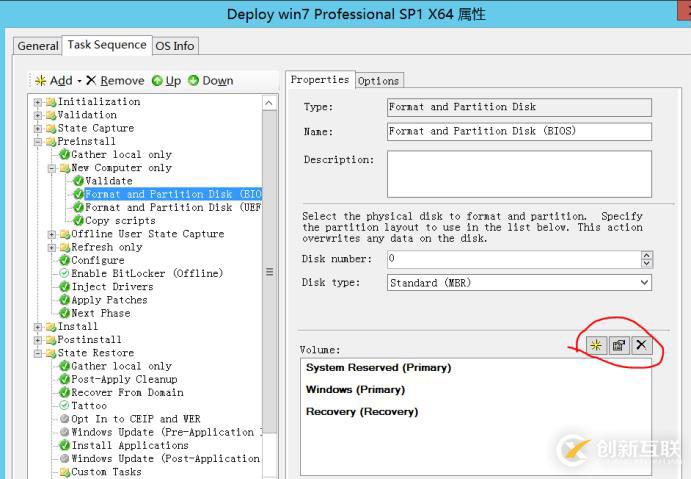Expand the Initialization group
This screenshot has width=691, height=479.
[38, 102]
